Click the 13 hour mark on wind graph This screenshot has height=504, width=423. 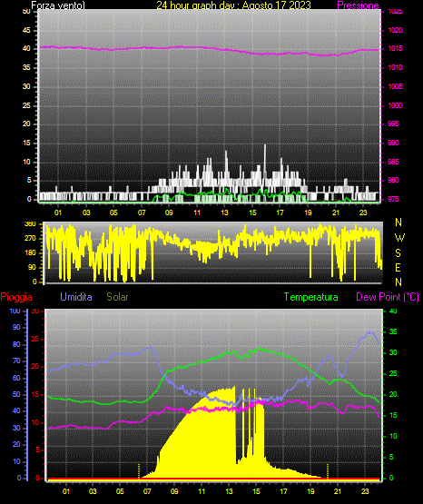pyautogui.click(x=224, y=212)
